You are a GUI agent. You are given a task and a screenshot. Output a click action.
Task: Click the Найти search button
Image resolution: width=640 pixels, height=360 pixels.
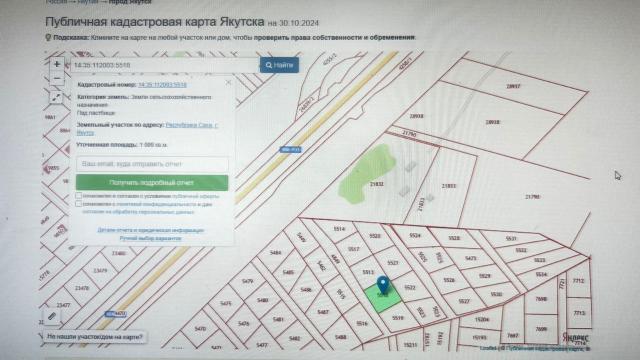click(x=280, y=65)
